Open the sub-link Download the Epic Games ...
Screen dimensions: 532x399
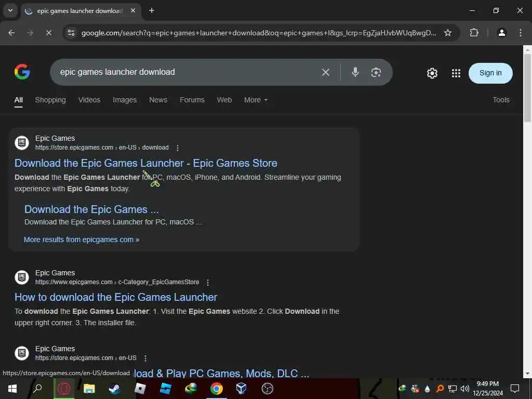(x=91, y=209)
